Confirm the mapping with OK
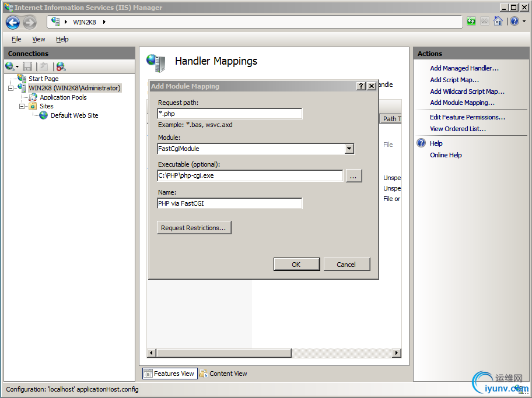The width and height of the screenshot is (532, 398). 296,265
